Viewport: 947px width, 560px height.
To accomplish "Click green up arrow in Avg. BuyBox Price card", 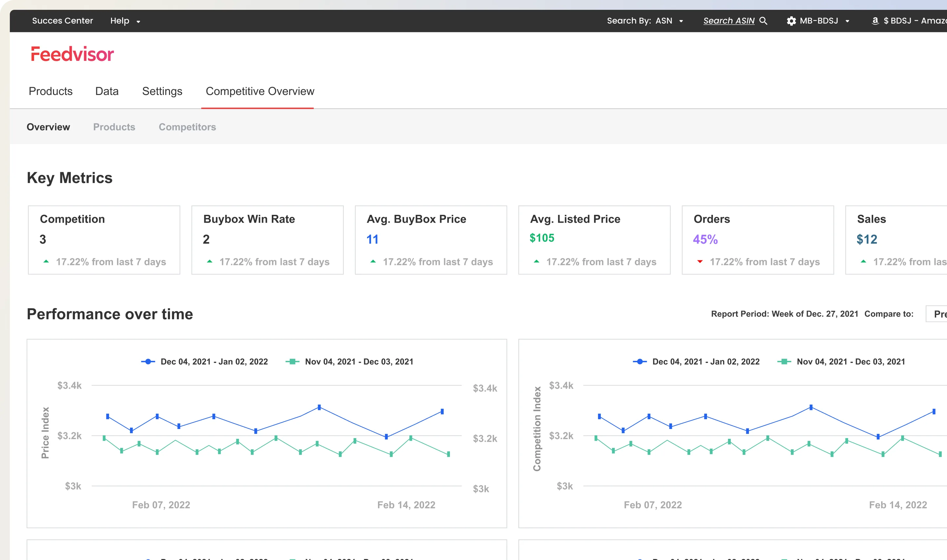I will point(373,262).
